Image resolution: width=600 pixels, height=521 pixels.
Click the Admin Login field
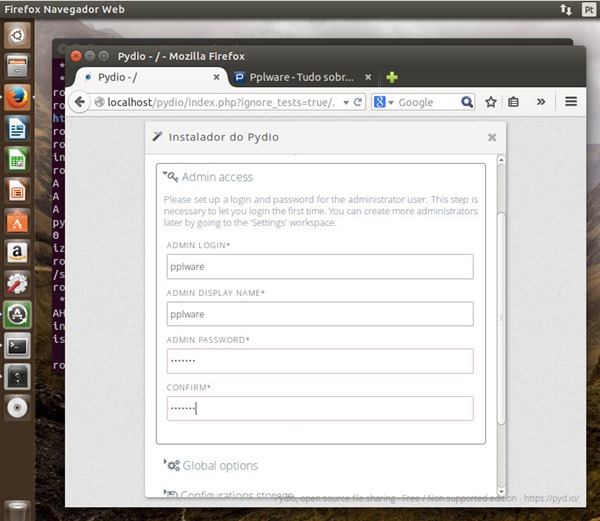[320, 267]
